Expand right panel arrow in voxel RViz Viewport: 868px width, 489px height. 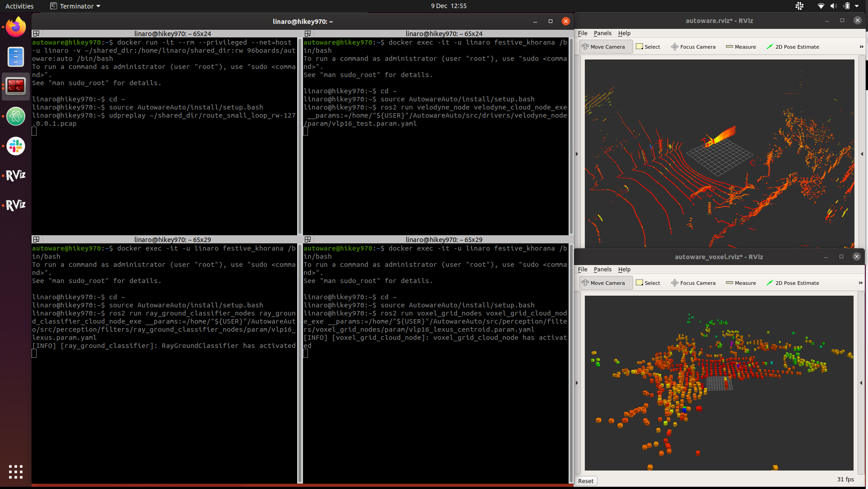[861, 383]
